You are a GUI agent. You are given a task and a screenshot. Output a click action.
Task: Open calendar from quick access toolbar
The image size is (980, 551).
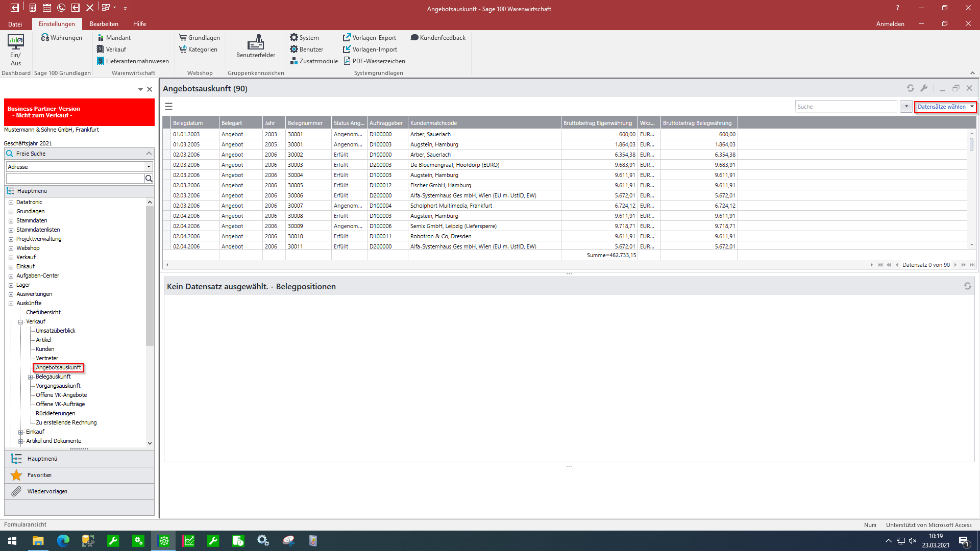(47, 8)
